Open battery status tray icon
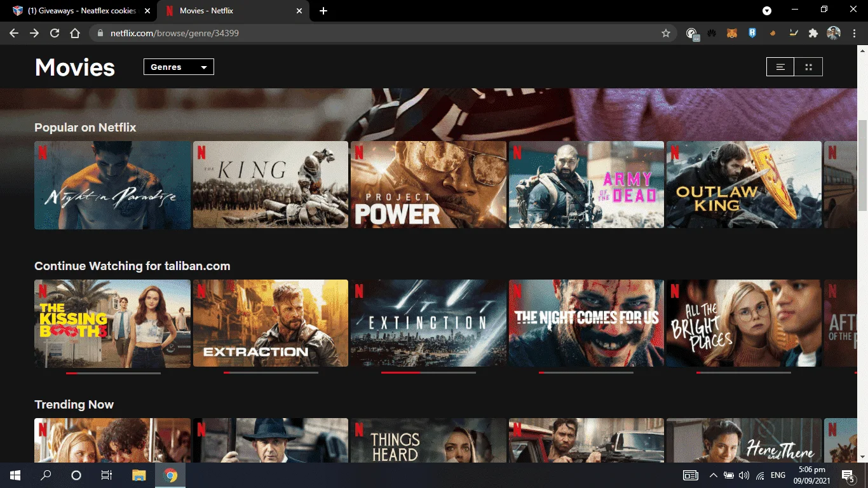The image size is (868, 488). pyautogui.click(x=729, y=475)
